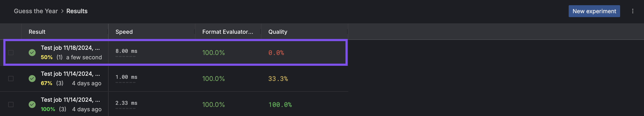Click the 8.00 ms speed value
644x116 pixels.
click(x=126, y=51)
